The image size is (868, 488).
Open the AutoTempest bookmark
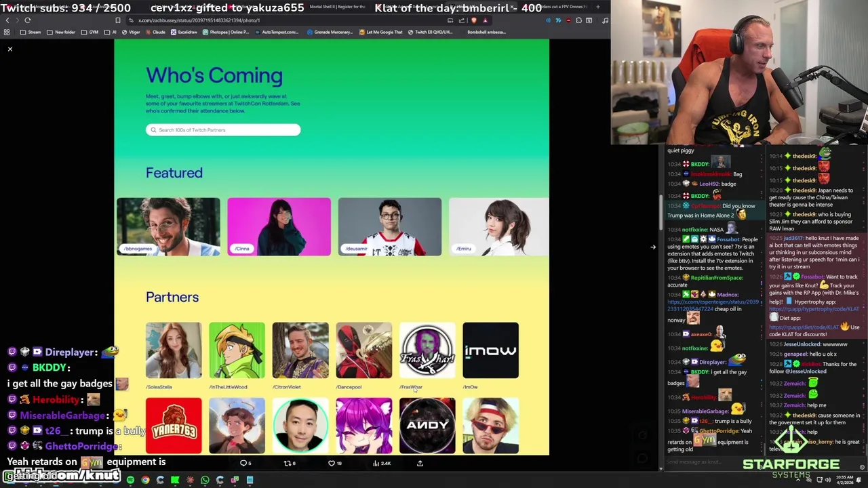point(276,32)
